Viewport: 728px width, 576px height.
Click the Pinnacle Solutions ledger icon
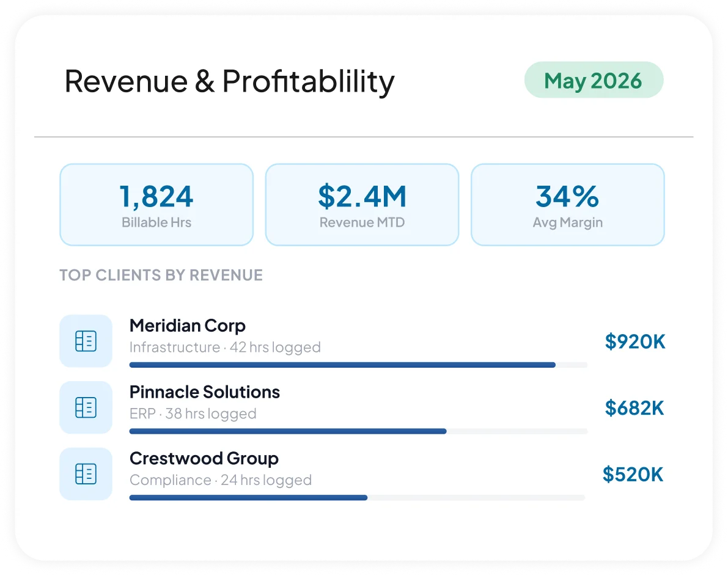point(86,407)
